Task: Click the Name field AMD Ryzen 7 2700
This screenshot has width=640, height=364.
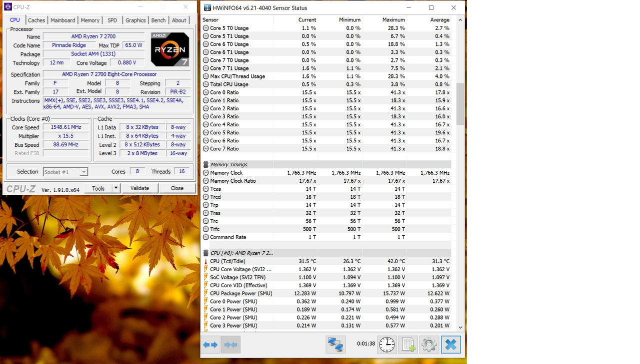Action: coord(93,36)
